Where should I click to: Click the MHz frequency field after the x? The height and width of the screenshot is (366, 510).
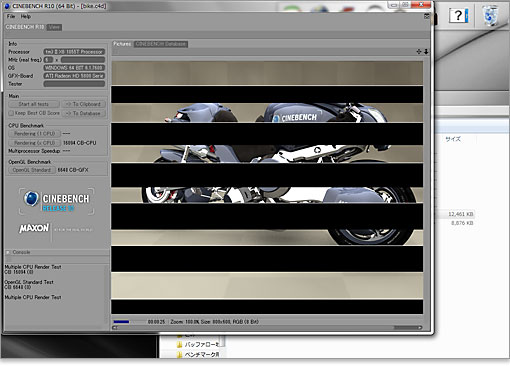tap(83, 60)
